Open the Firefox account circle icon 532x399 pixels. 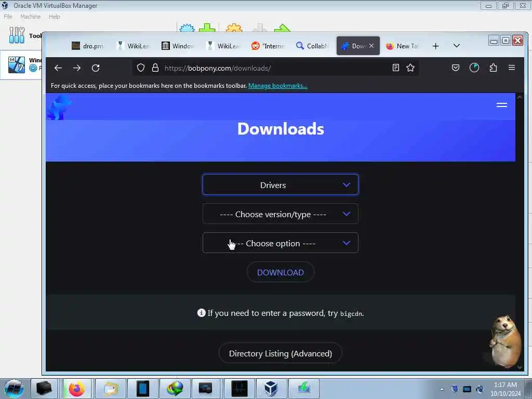coord(474,68)
